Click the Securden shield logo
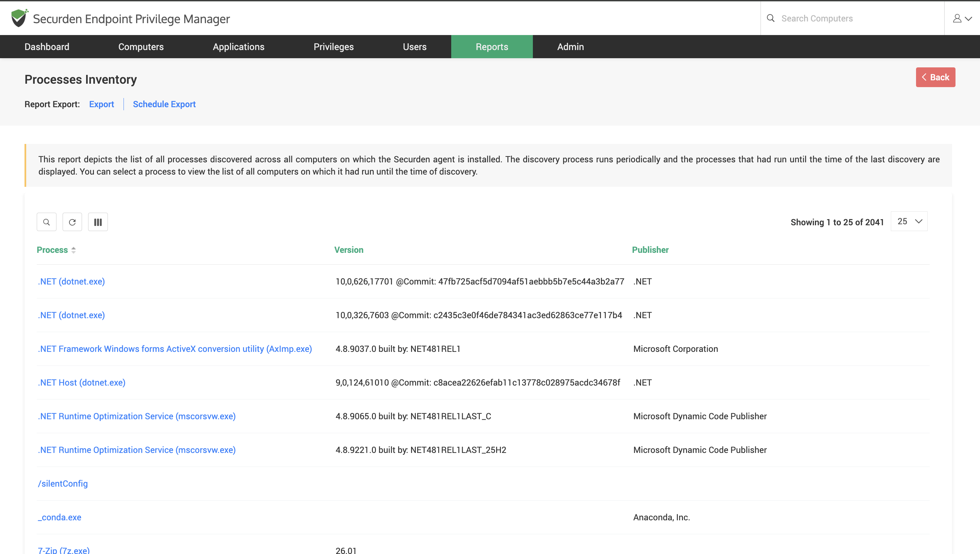 click(19, 18)
